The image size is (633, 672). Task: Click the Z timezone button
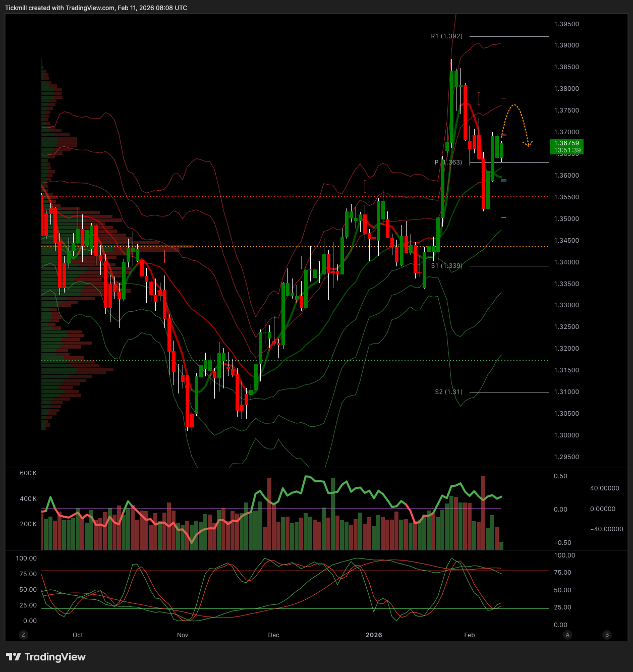tap(23, 635)
